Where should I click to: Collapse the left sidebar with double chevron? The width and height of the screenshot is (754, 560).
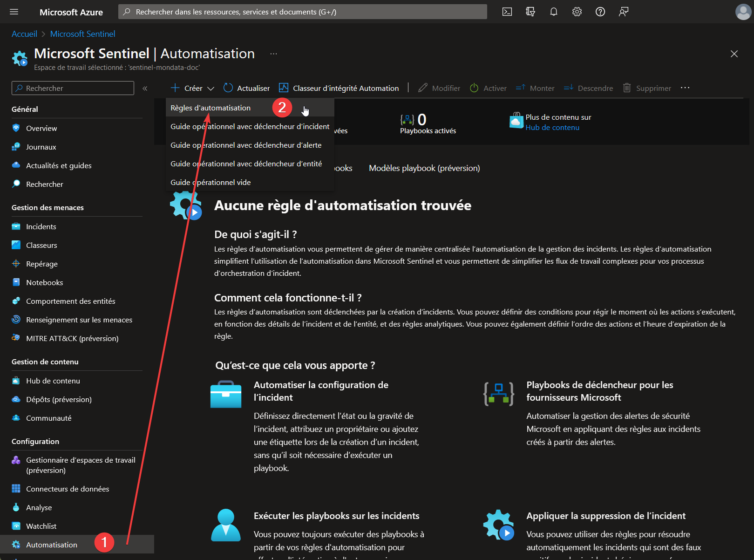tap(145, 88)
